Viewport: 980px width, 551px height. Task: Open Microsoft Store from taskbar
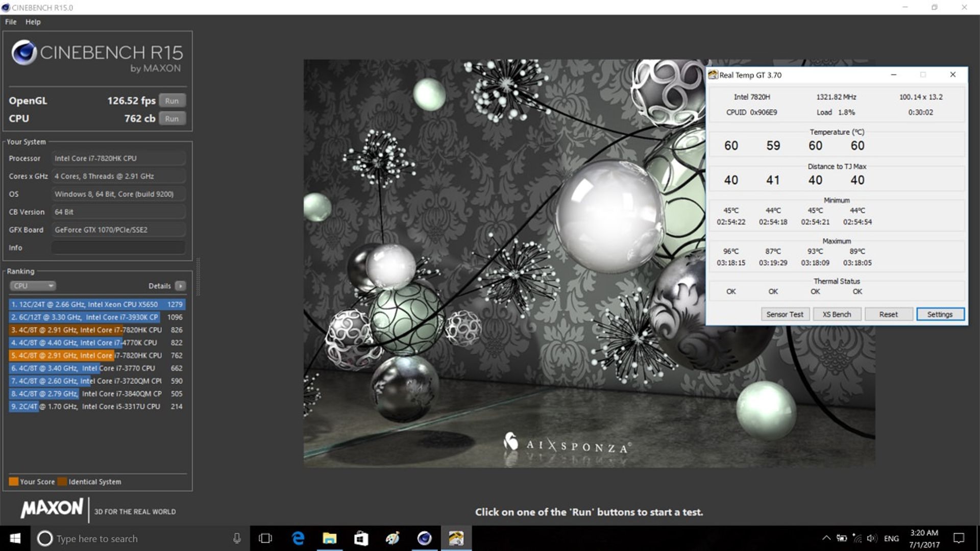tap(361, 538)
